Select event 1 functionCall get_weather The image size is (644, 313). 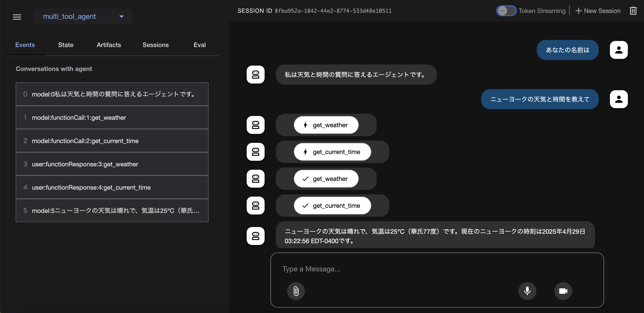click(x=112, y=118)
